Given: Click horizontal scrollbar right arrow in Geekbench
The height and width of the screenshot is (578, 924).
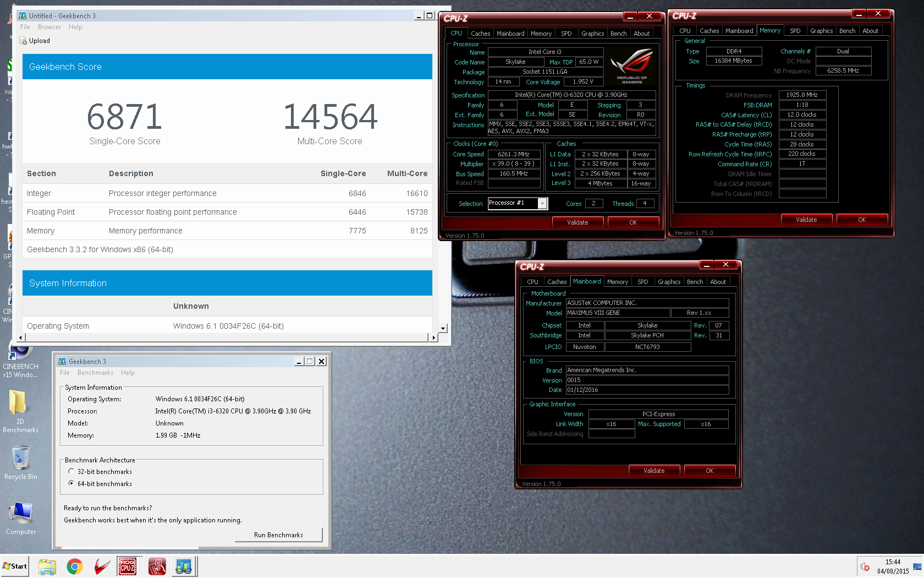Looking at the screenshot, I should coord(433,337).
